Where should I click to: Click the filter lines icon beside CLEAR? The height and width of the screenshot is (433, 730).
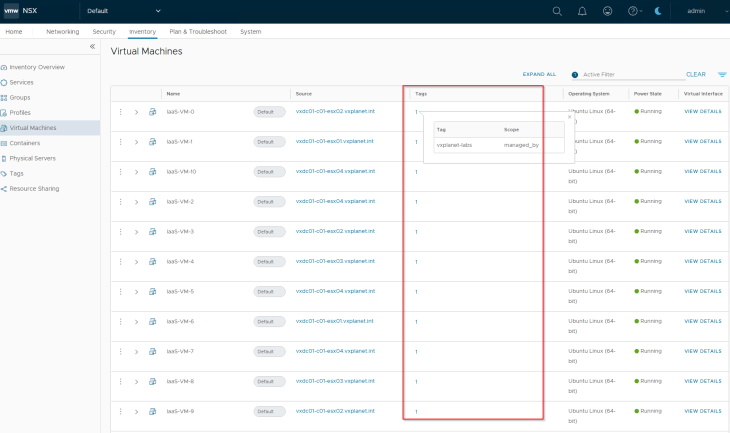click(722, 74)
